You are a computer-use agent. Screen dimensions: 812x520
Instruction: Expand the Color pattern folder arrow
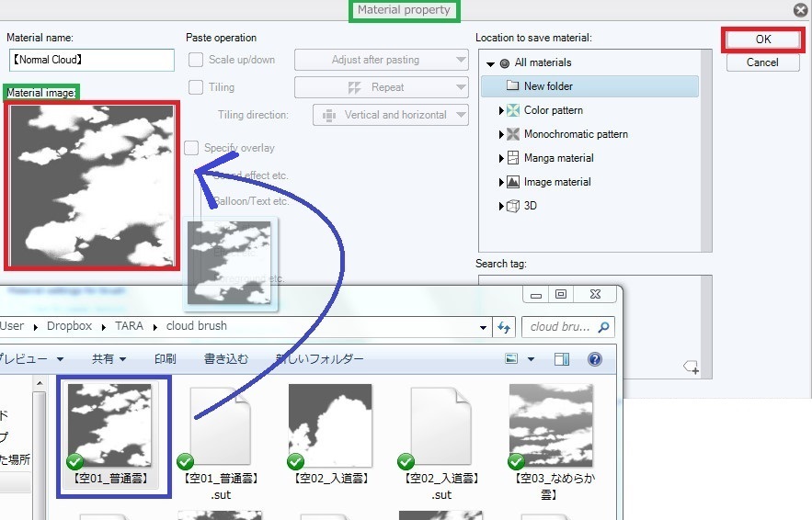point(501,111)
